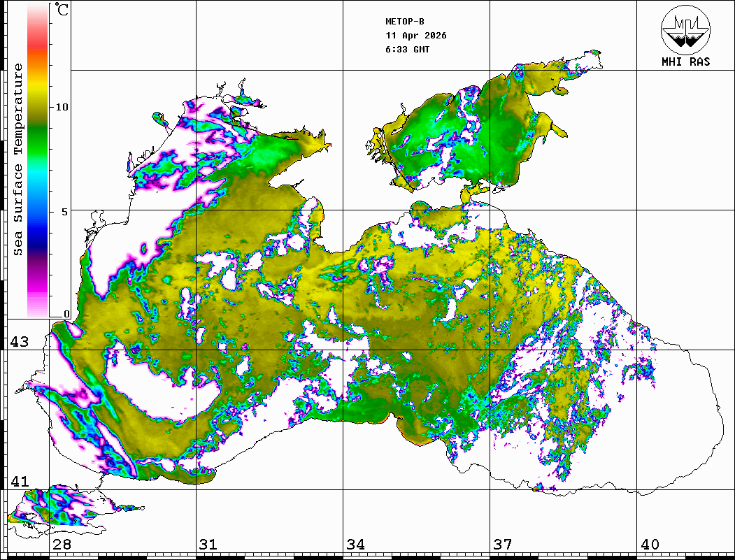The image size is (735, 560).
Task: Click the longitude 28 axis label
Action: point(62,545)
